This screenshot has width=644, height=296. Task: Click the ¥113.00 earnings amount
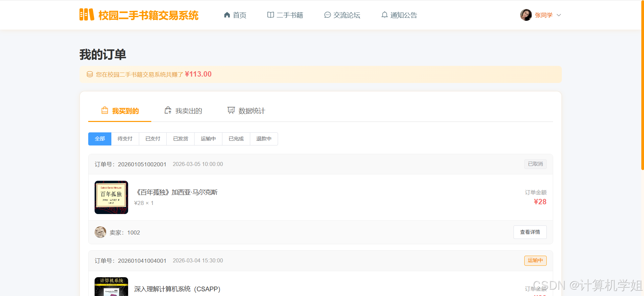click(198, 74)
